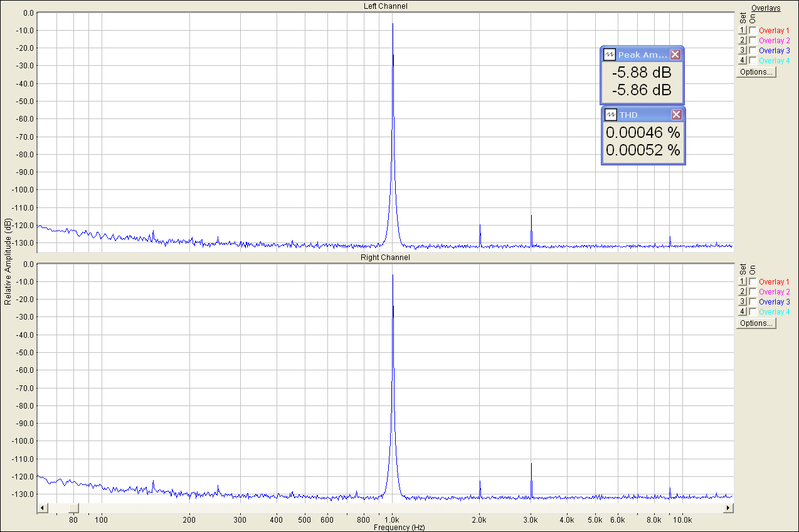Click the 0.00046 % THD value
Screen dimensions: 799x532
(x=643, y=133)
